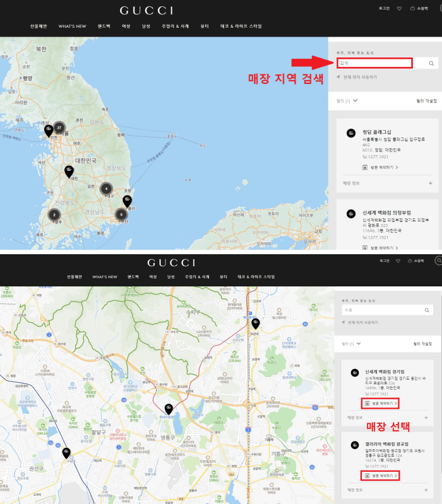The width and height of the screenshot is (442, 504).
Task: Click the Gucci GG icon of 신세계 백화점 의정부점
Action: coord(351,214)
